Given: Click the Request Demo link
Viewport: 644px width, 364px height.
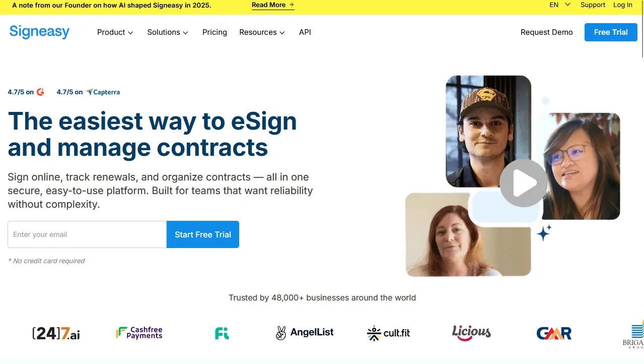Looking at the screenshot, I should pyautogui.click(x=546, y=32).
